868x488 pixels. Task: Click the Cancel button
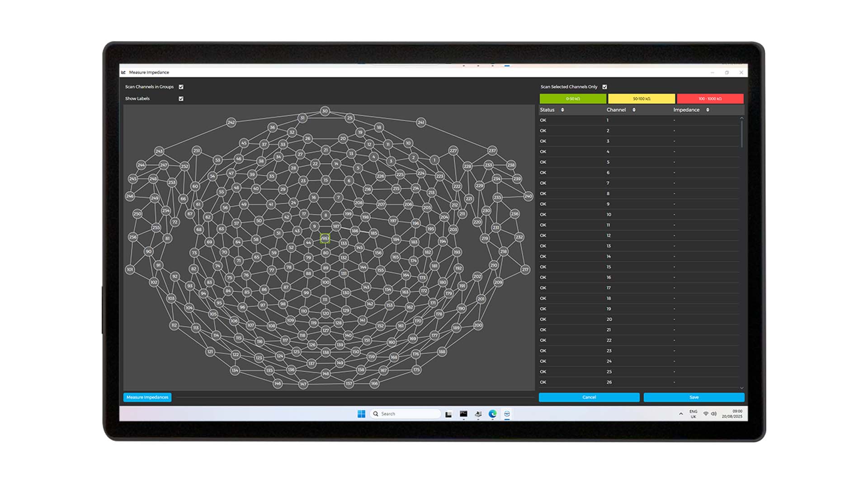(589, 397)
